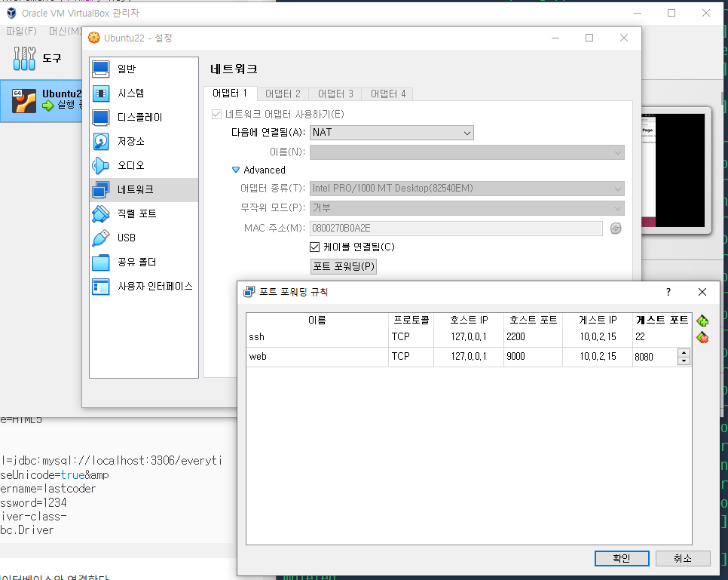Screen dimensions: 728x580
Task: Click host IP 127.0.0.1 of ssh rule
Action: tap(469, 337)
